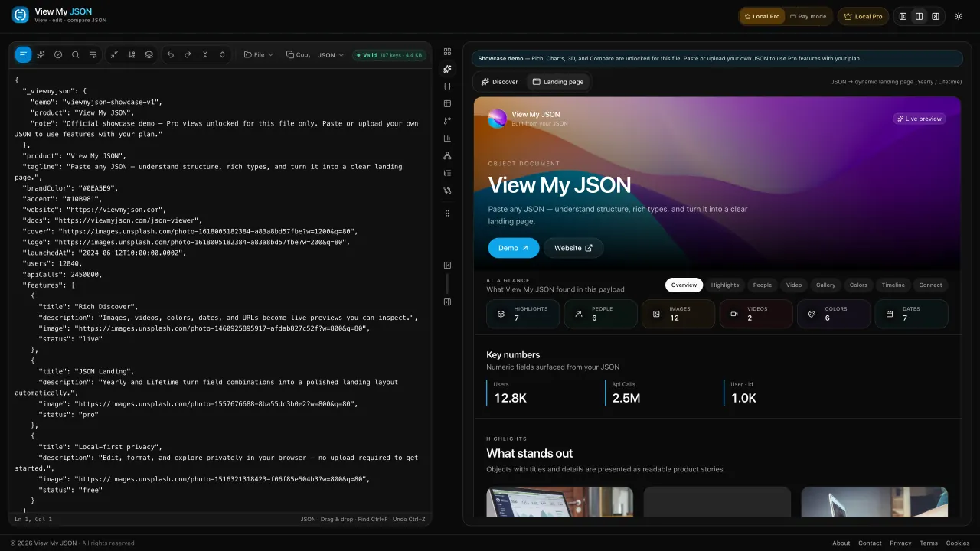Open the JSON format dropdown
980x551 pixels.
pyautogui.click(x=331, y=55)
